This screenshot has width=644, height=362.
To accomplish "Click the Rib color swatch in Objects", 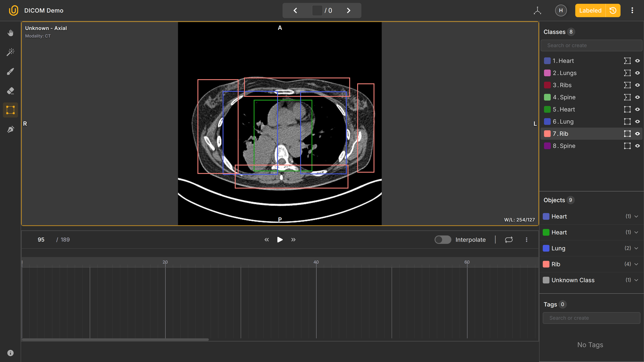I will [x=546, y=264].
